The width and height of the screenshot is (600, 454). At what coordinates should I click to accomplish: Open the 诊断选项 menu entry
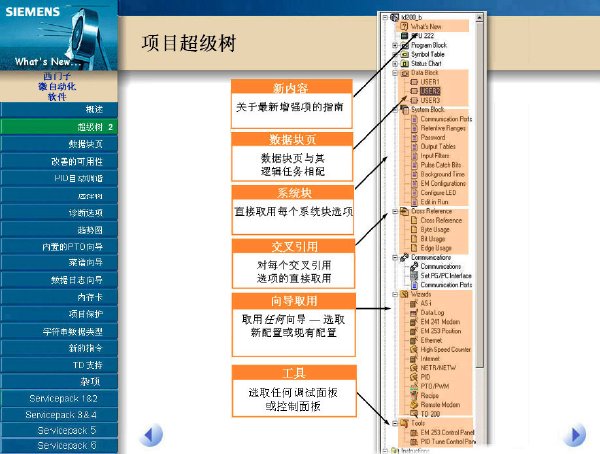[59, 212]
